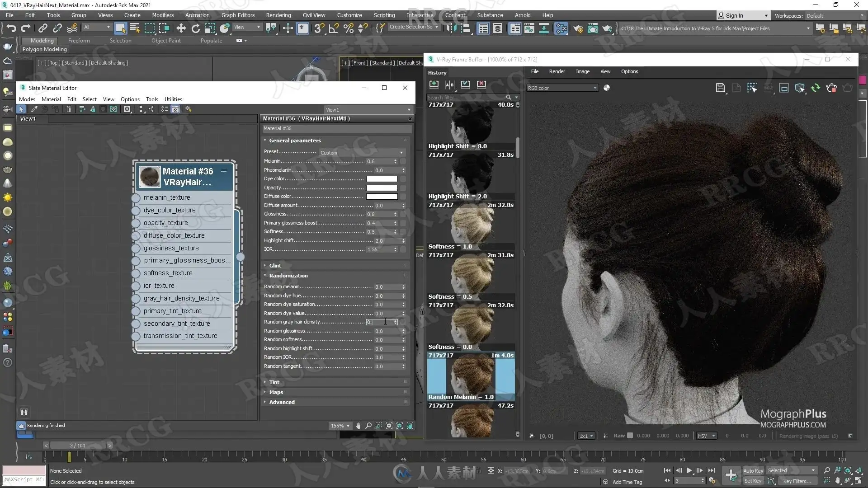Save the image in V-Ray Frame Buffer
Screen dimensions: 868x488
point(721,88)
